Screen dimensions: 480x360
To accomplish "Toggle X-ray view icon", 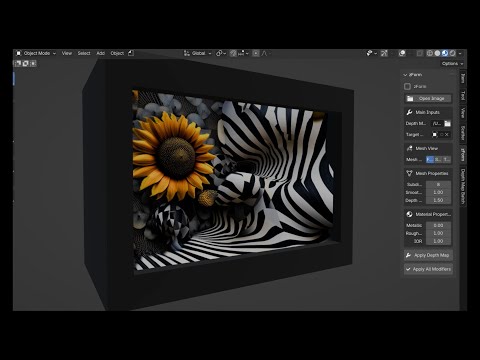I will pyautogui.click(x=420, y=53).
